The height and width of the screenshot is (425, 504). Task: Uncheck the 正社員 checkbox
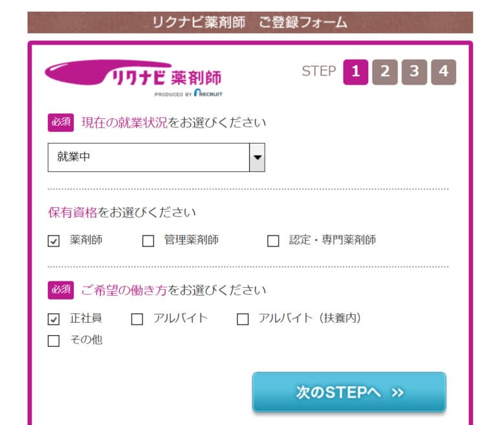[x=53, y=319]
